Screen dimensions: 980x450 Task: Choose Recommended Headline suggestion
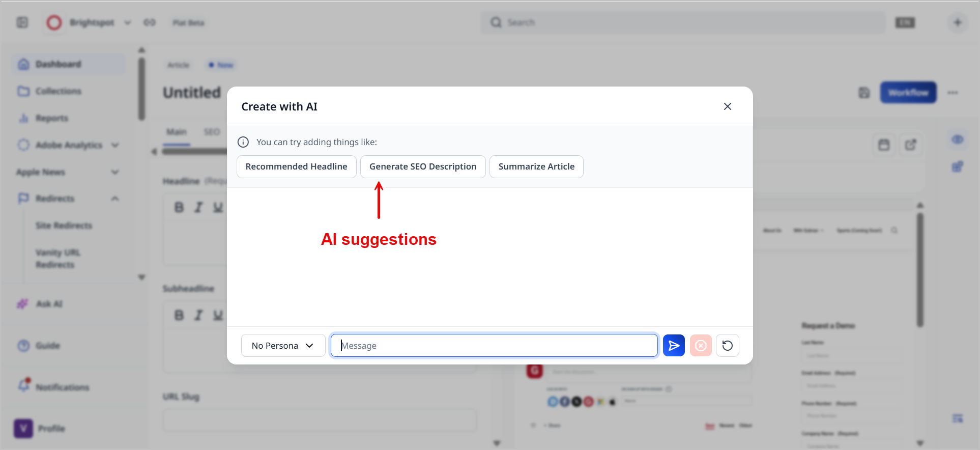click(x=296, y=166)
